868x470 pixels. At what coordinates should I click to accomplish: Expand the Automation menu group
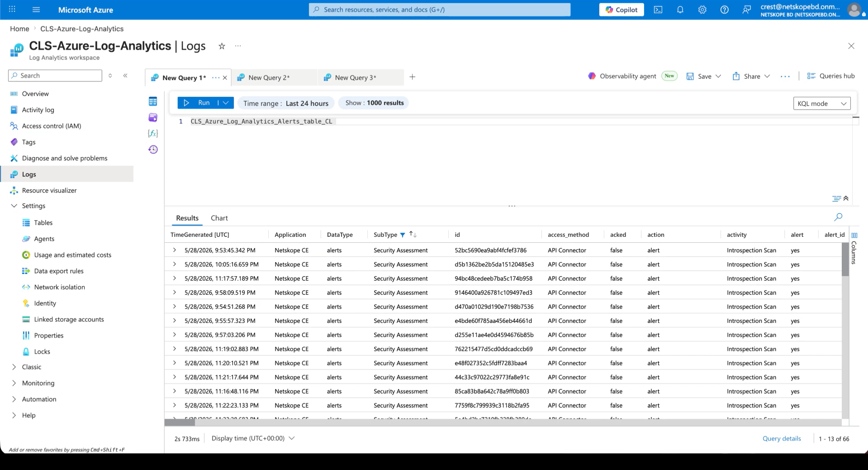pyautogui.click(x=14, y=399)
